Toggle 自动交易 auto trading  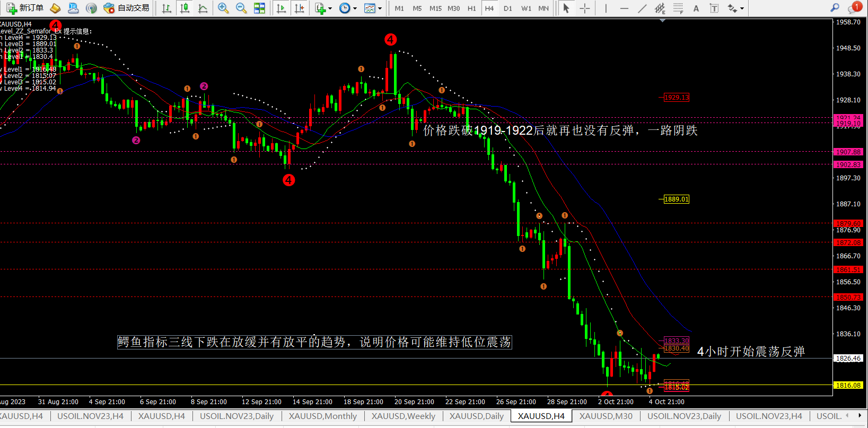click(x=127, y=8)
